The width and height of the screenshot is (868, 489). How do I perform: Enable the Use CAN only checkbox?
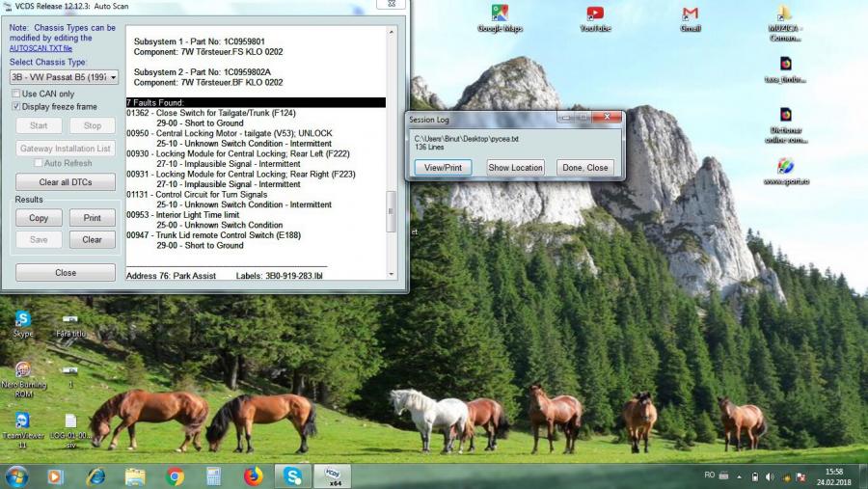coord(16,94)
